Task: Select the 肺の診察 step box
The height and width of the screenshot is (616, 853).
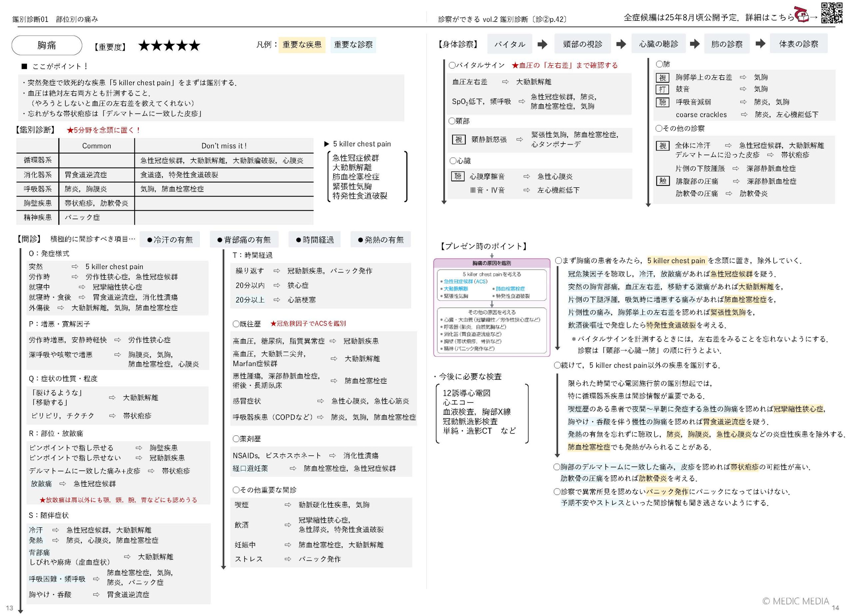Action: click(727, 44)
